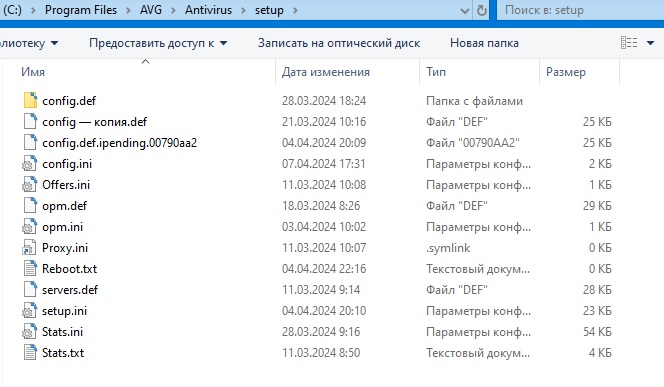Select the opm.ini file icon
This screenshot has width=664, height=387.
[30, 227]
